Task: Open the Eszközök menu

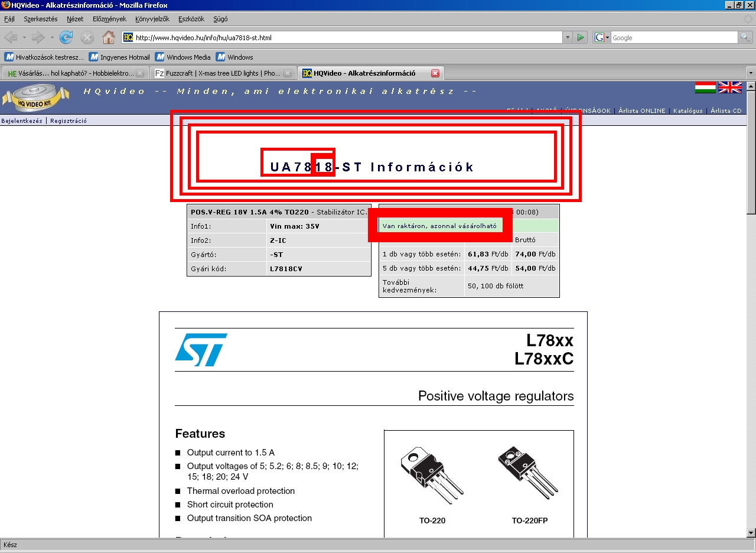Action: pos(191,19)
